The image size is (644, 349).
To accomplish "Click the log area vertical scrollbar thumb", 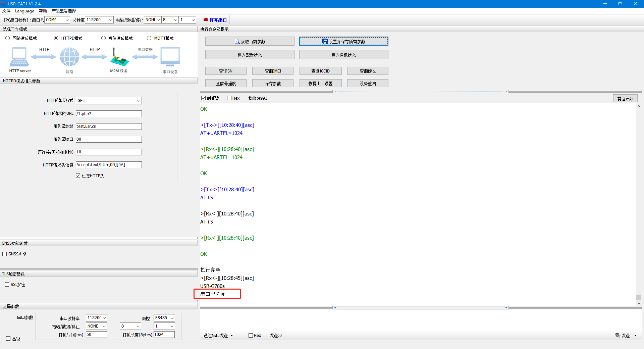I will (639, 297).
